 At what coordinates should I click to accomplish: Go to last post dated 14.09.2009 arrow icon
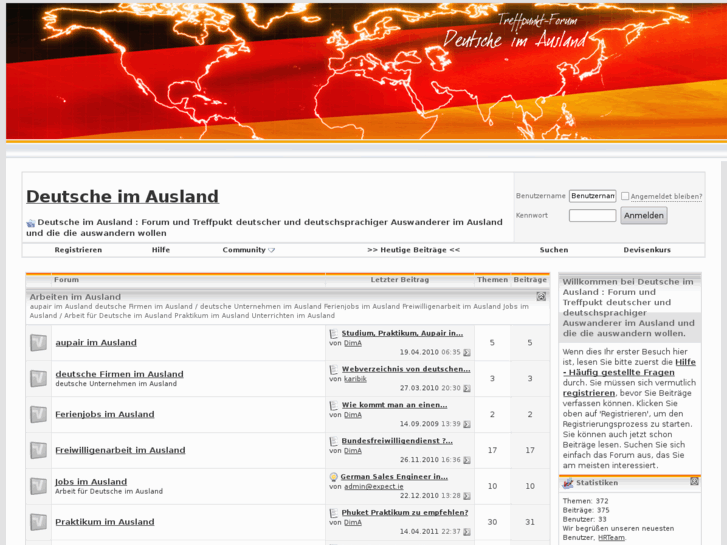pos(466,424)
